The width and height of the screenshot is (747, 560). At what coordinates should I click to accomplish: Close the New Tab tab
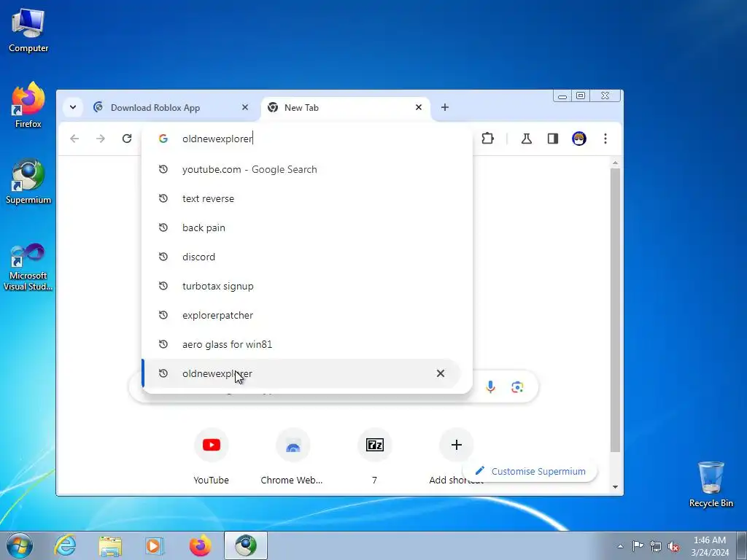click(x=419, y=108)
